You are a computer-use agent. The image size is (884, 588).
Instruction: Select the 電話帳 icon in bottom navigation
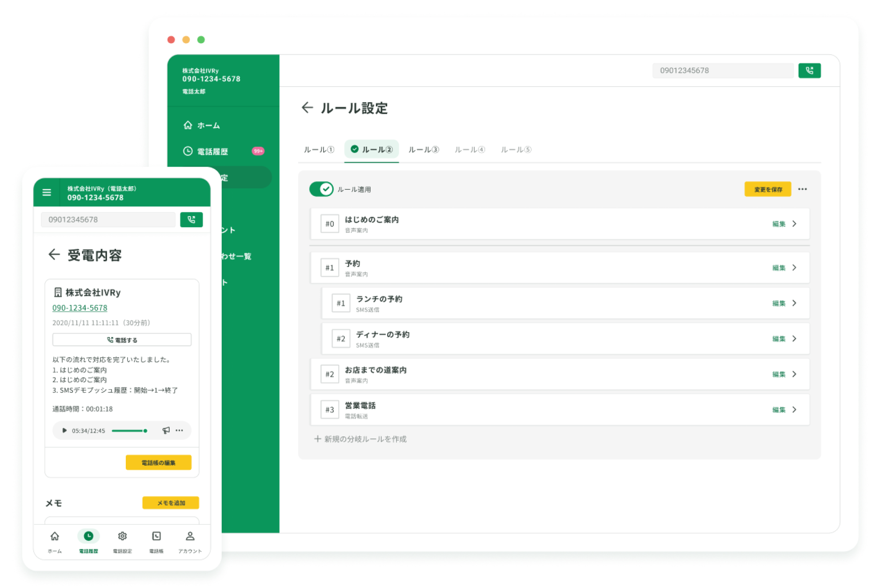[x=156, y=536]
